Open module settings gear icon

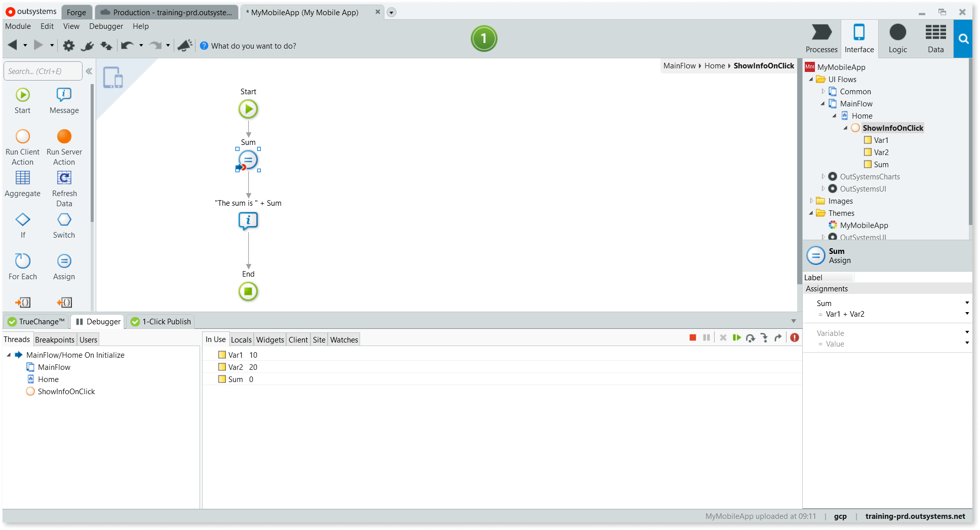pyautogui.click(x=68, y=46)
